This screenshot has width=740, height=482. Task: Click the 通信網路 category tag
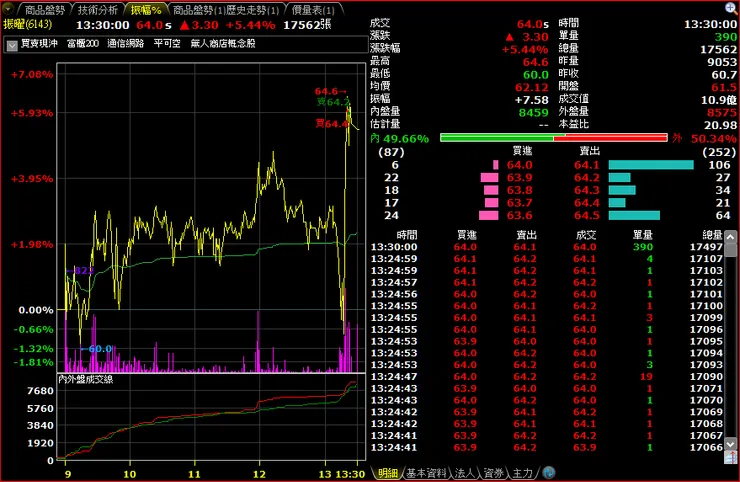tap(126, 43)
